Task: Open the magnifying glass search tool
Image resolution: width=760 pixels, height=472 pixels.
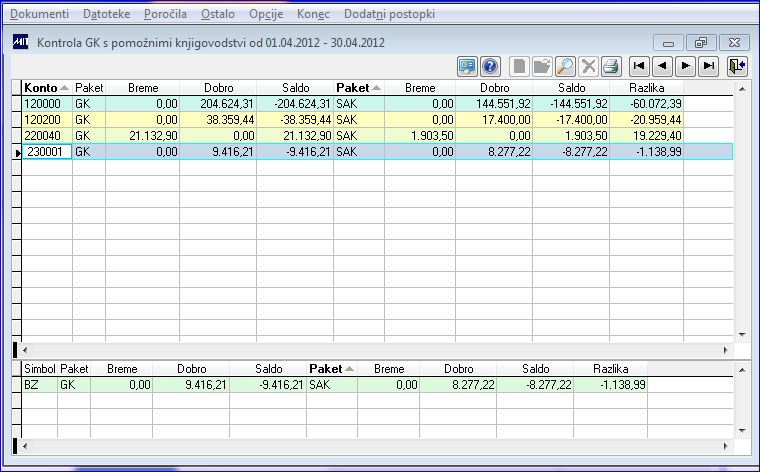Action: (x=565, y=66)
